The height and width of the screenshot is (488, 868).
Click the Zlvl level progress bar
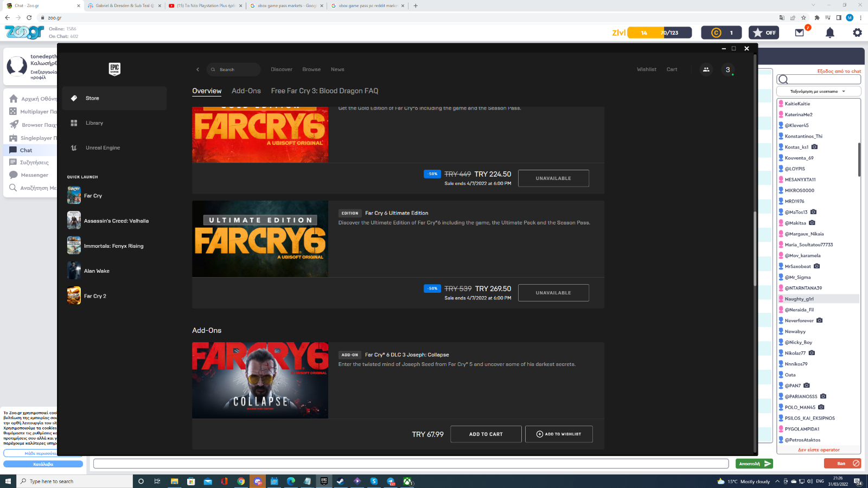(660, 33)
